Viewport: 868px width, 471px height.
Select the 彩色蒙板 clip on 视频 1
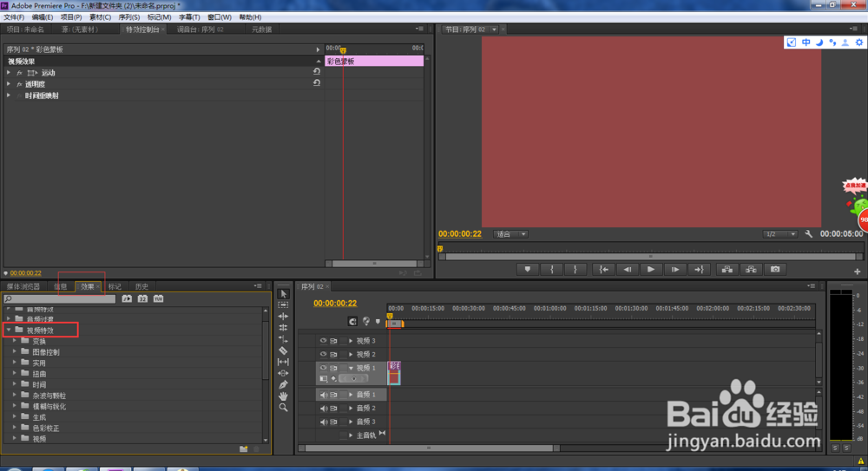394,373
